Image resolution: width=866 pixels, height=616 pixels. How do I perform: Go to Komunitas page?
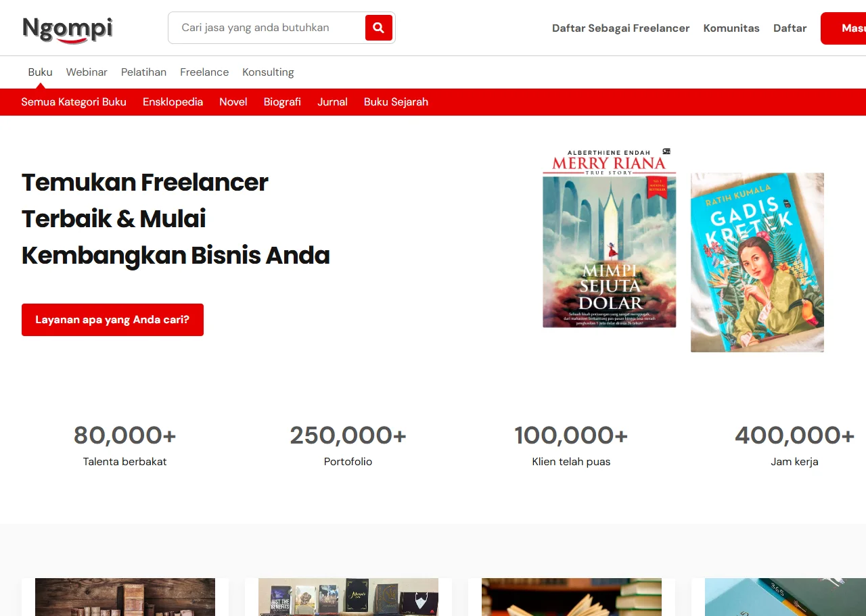click(x=731, y=28)
